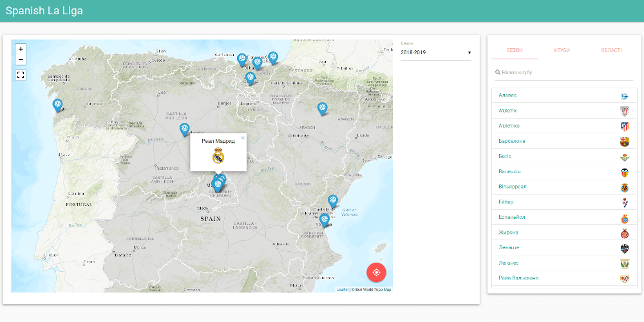
Task: Select Вільярреал name in club list
Action: [x=512, y=187]
